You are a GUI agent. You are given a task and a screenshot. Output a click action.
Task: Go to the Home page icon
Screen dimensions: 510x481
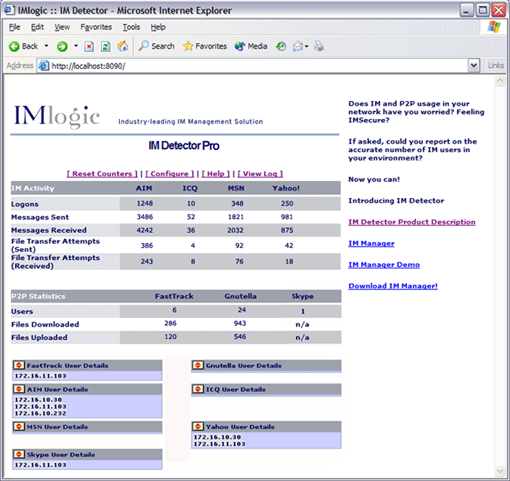point(123,46)
